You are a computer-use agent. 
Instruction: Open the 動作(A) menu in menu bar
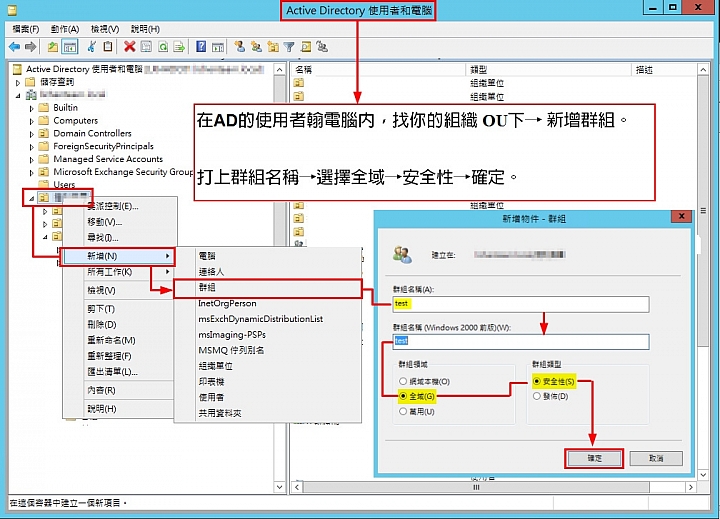point(65,29)
